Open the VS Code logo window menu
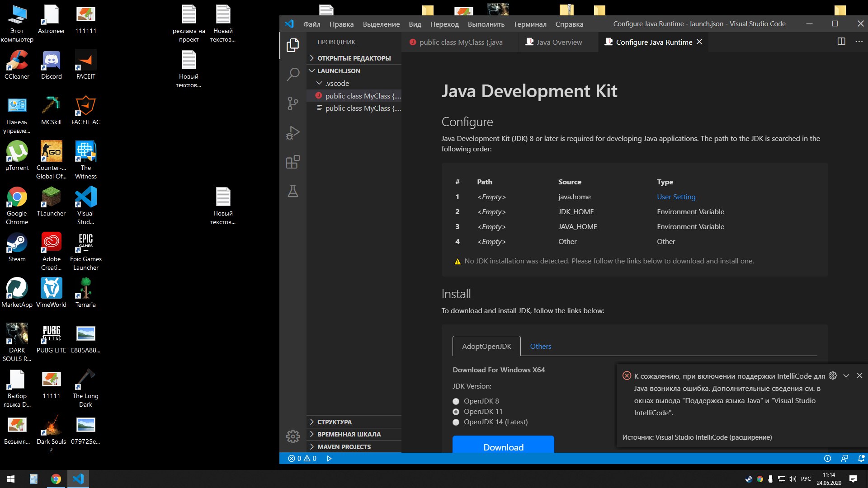This screenshot has height=488, width=868. coord(289,24)
